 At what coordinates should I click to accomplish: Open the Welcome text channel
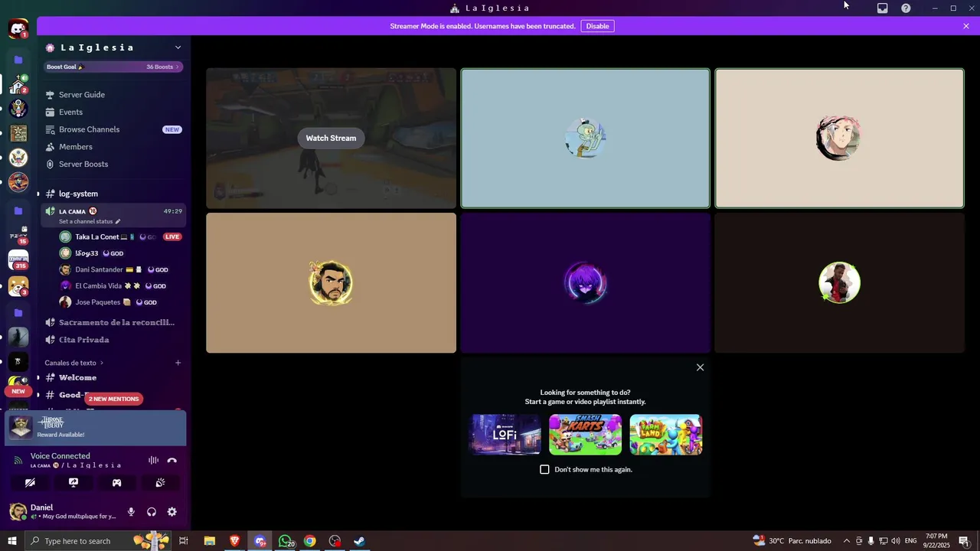click(113, 377)
